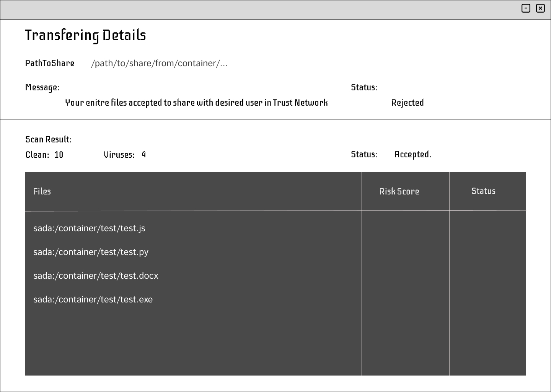The width and height of the screenshot is (551, 392).
Task: Click the Transfering Details title
Action: click(x=85, y=35)
